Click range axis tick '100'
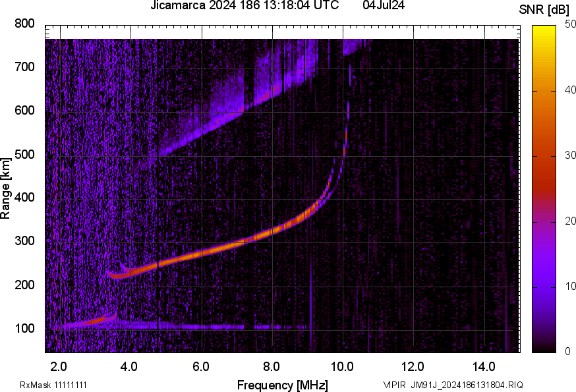Screen dimensions: 576x392 coord(24,329)
